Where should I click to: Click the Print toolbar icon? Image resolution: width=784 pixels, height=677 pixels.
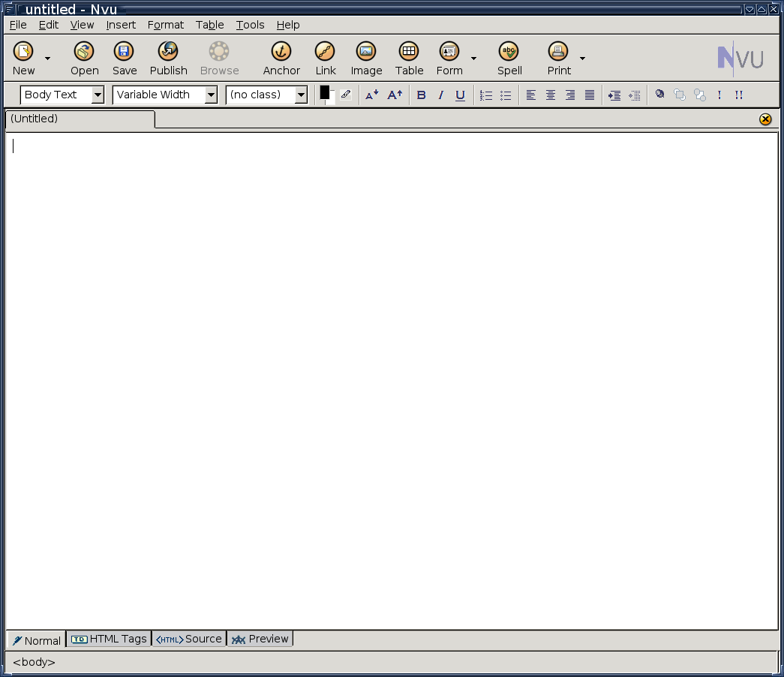tap(558, 59)
